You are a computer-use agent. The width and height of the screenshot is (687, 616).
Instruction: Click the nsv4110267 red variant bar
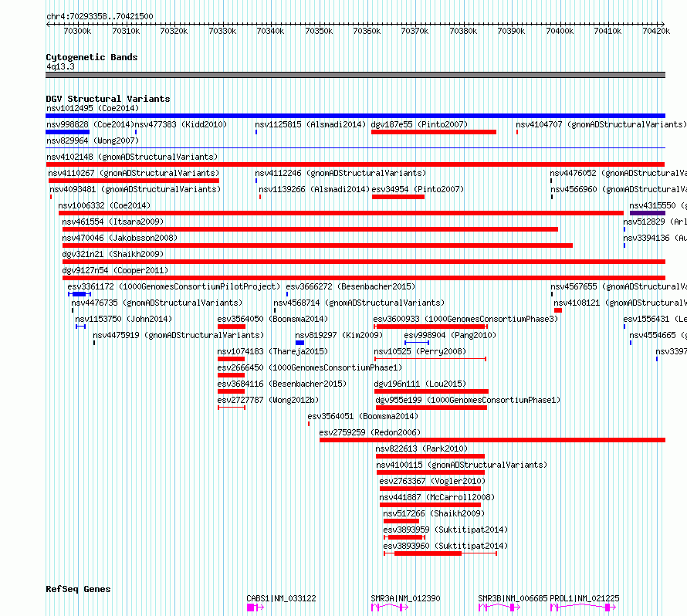(x=134, y=181)
